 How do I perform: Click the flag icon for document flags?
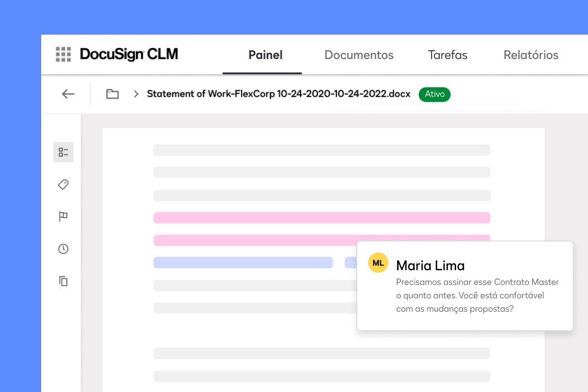coord(63,216)
